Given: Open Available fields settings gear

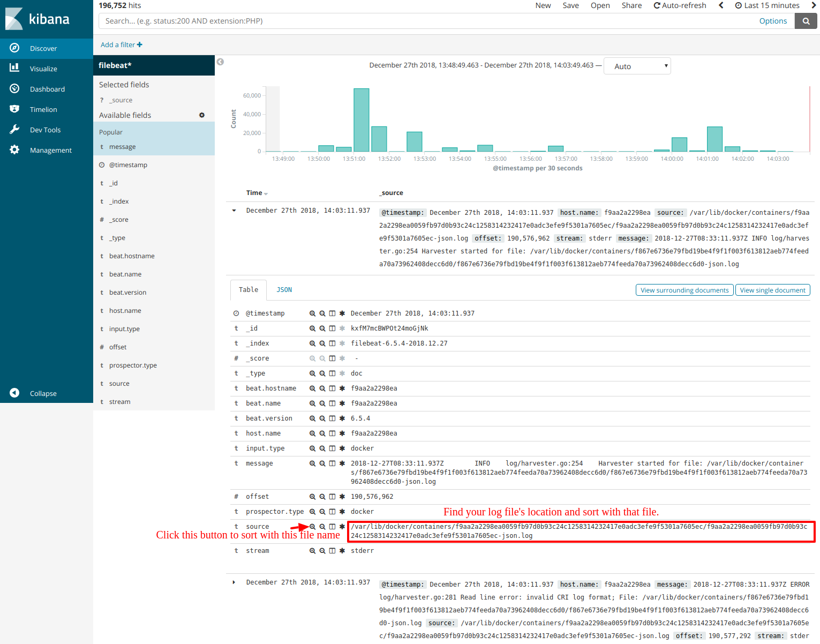Looking at the screenshot, I should (x=202, y=115).
